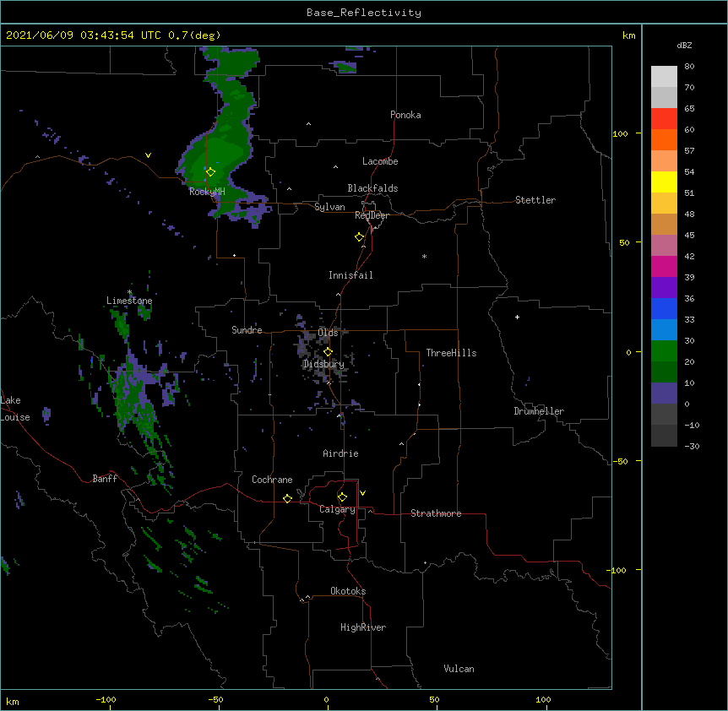Click the yellow diamond marker south of RedDeer
Screen dimensions: 728x711
359,237
